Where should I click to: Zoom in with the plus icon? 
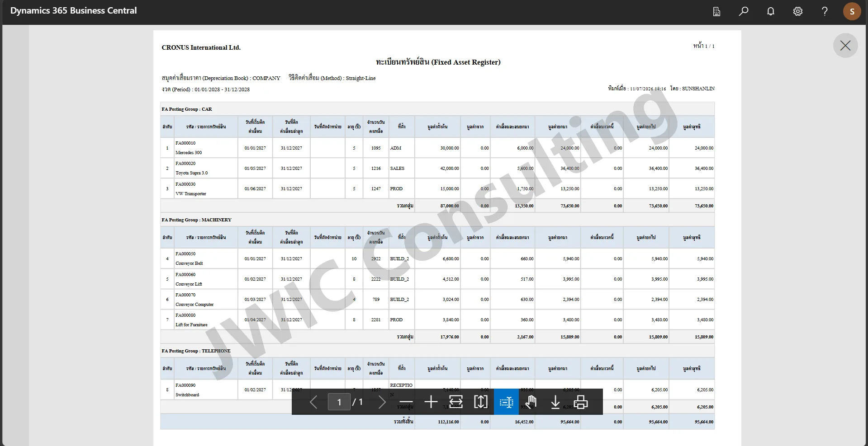pos(431,402)
